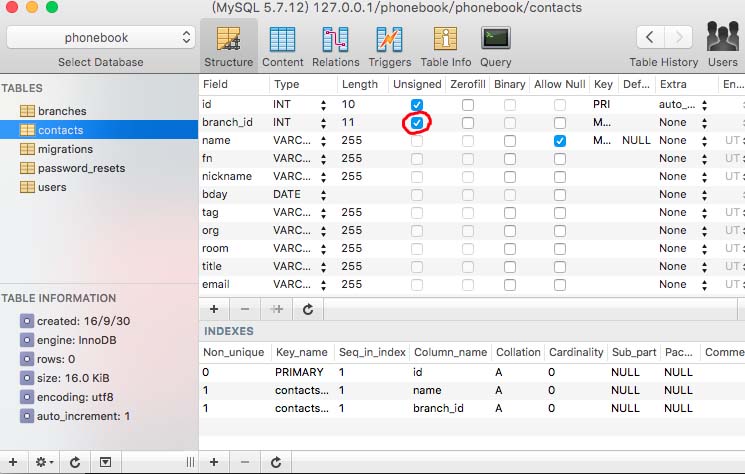Enable Zerofill for id field
This screenshot has width=745, height=474.
468,104
